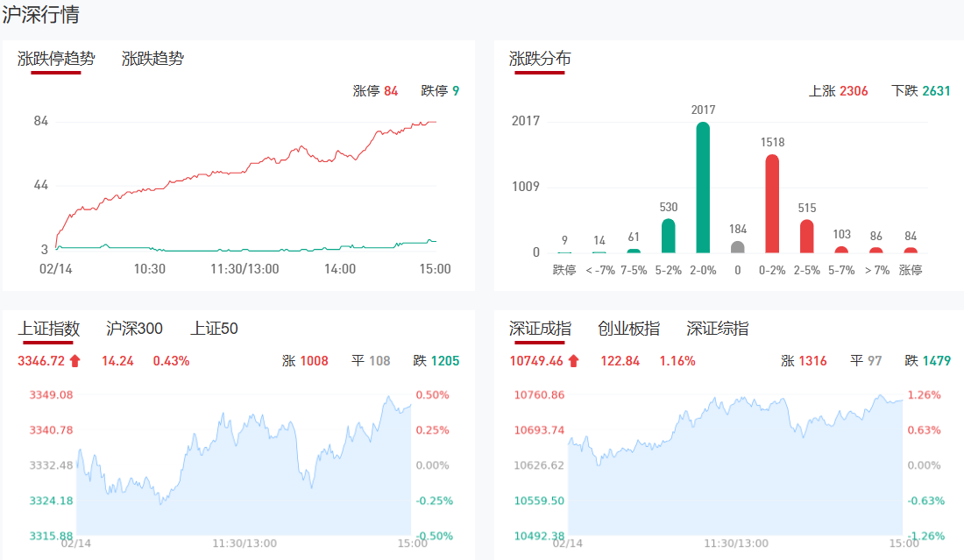Image resolution: width=964 pixels, height=560 pixels.
Task: Click the 涨停 84 legend label
Action: pyautogui.click(x=375, y=91)
